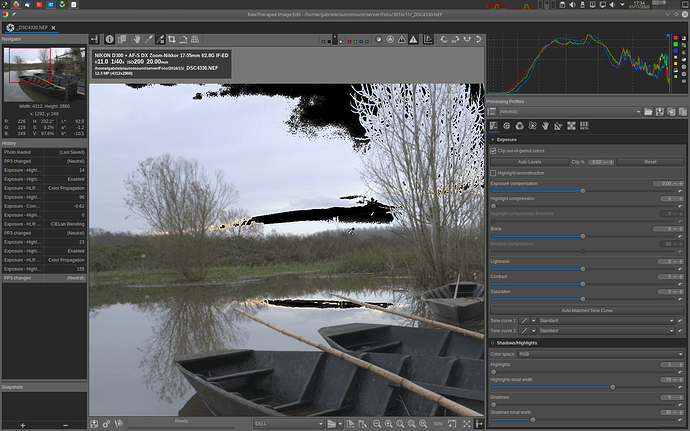
Task: Click the Auto Levels button
Action: point(529,161)
